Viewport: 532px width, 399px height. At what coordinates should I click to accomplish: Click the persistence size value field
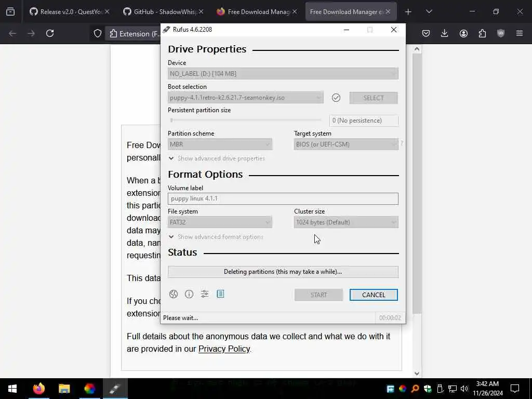tap(364, 121)
